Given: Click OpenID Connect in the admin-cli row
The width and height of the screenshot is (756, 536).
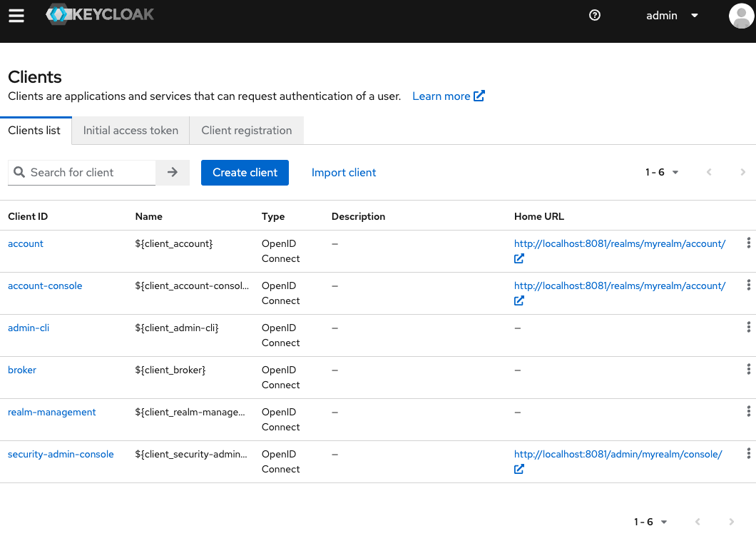Looking at the screenshot, I should [x=280, y=335].
